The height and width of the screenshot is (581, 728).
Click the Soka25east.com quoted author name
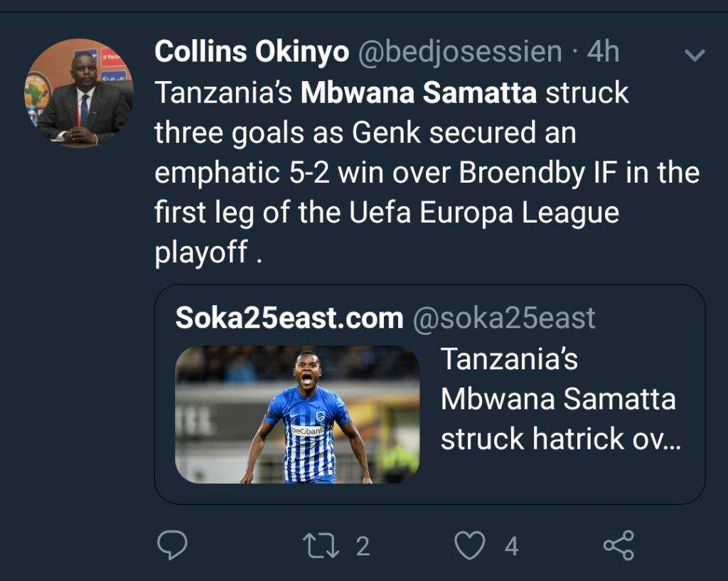[x=289, y=318]
